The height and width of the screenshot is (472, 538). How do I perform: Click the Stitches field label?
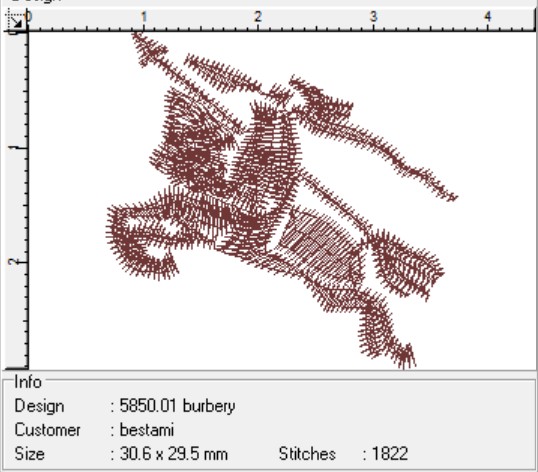click(x=307, y=454)
